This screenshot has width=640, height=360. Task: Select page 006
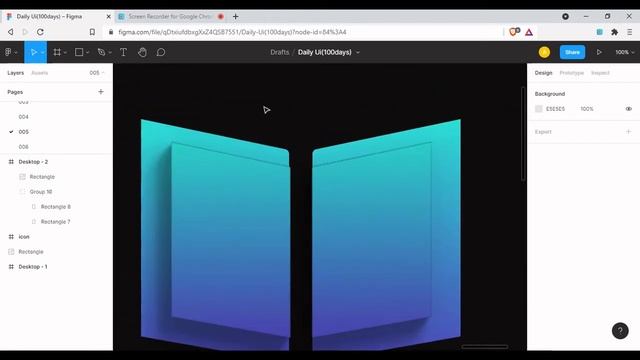pos(23,147)
